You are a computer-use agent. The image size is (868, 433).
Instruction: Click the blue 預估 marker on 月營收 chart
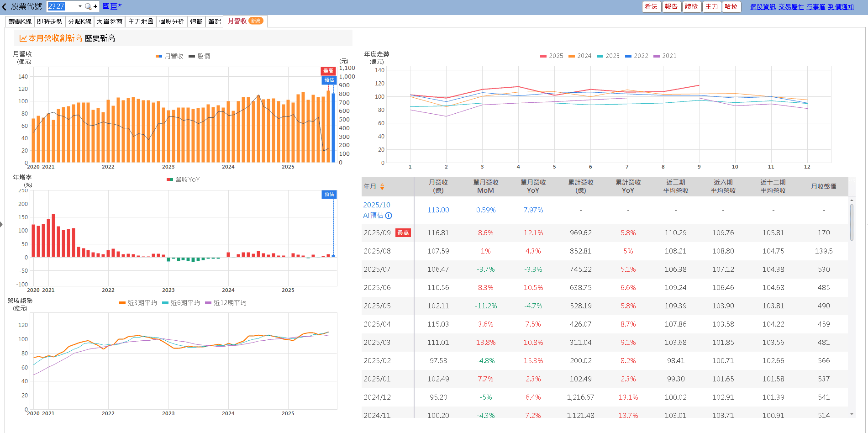[329, 80]
